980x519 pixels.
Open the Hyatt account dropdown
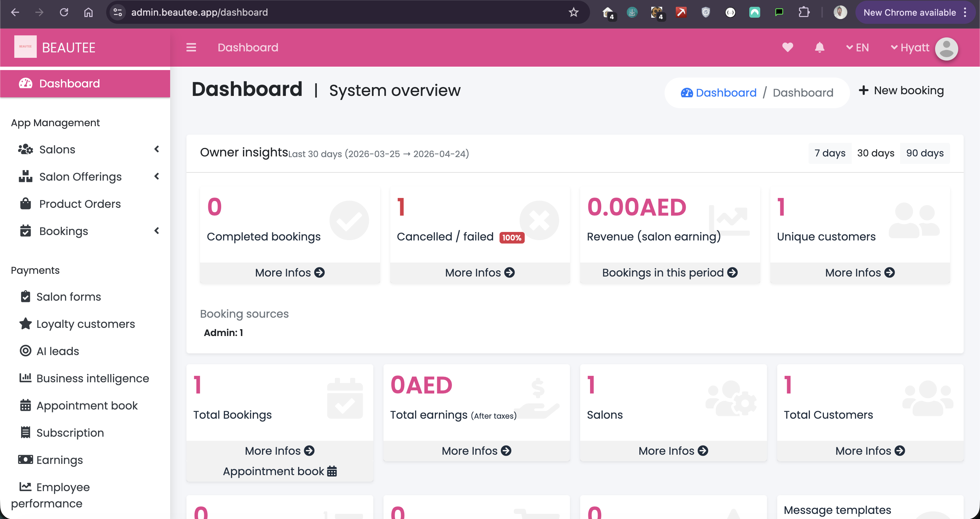(x=910, y=48)
